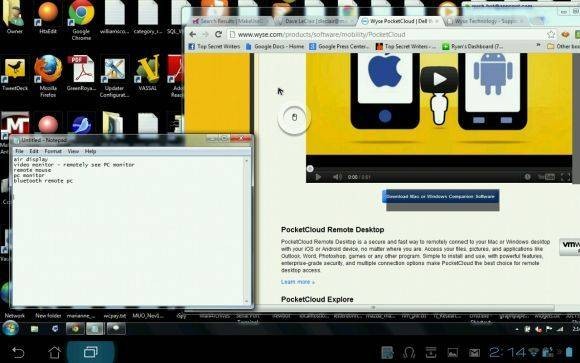Screen dimensions: 580x363
Task: Open the Other bookmarks folder
Action: [x=563, y=46]
